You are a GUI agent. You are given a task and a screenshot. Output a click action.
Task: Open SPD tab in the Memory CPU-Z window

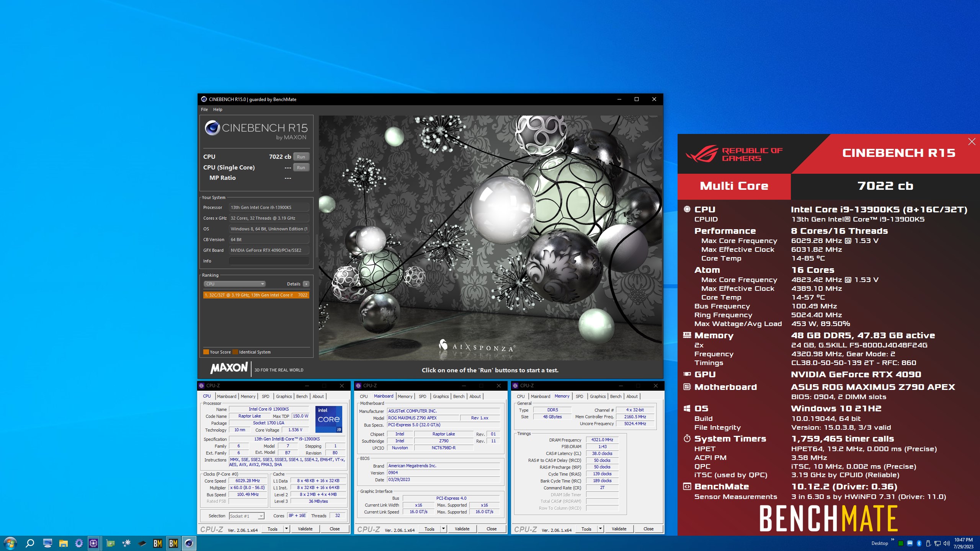pyautogui.click(x=580, y=396)
